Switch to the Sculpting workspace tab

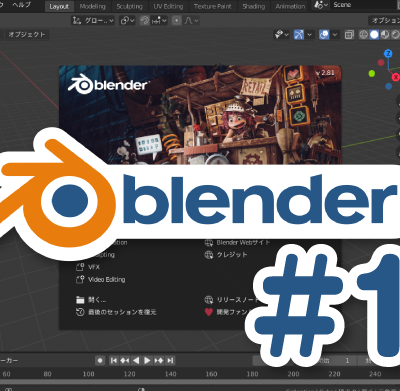point(129,6)
